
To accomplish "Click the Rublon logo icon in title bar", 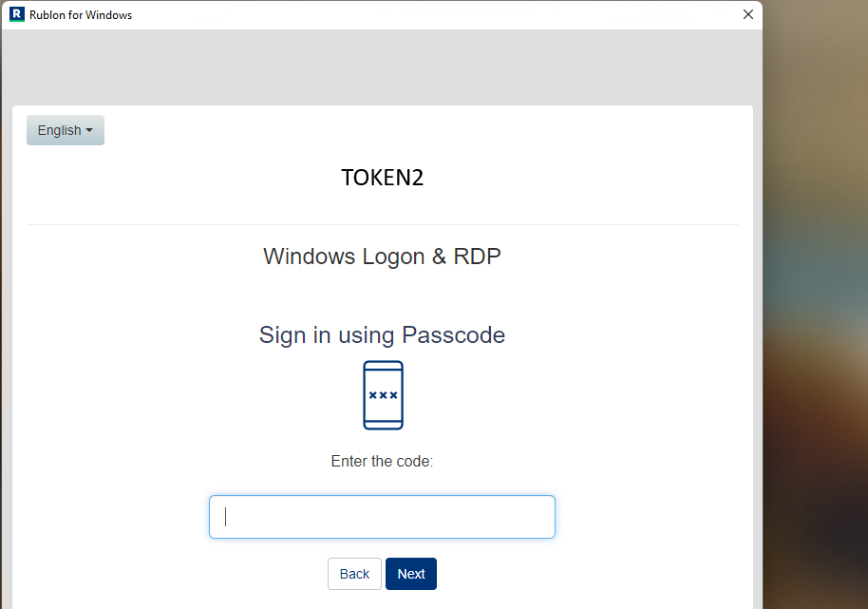I will [17, 14].
